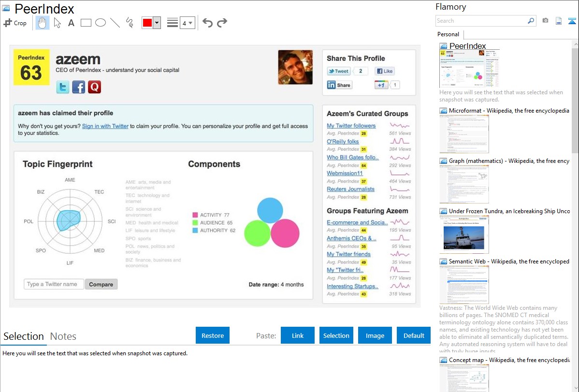Click the Default paste button
This screenshot has height=392, width=579.
click(414, 335)
